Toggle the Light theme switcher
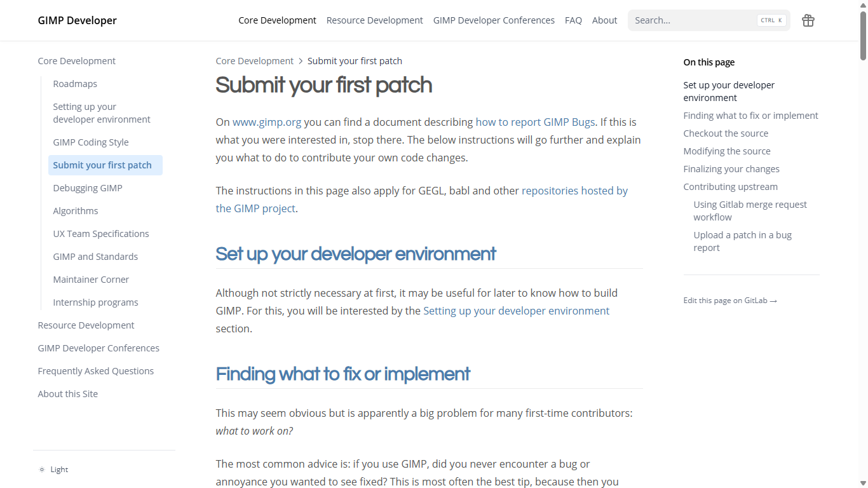868x488 pixels. pos(53,469)
